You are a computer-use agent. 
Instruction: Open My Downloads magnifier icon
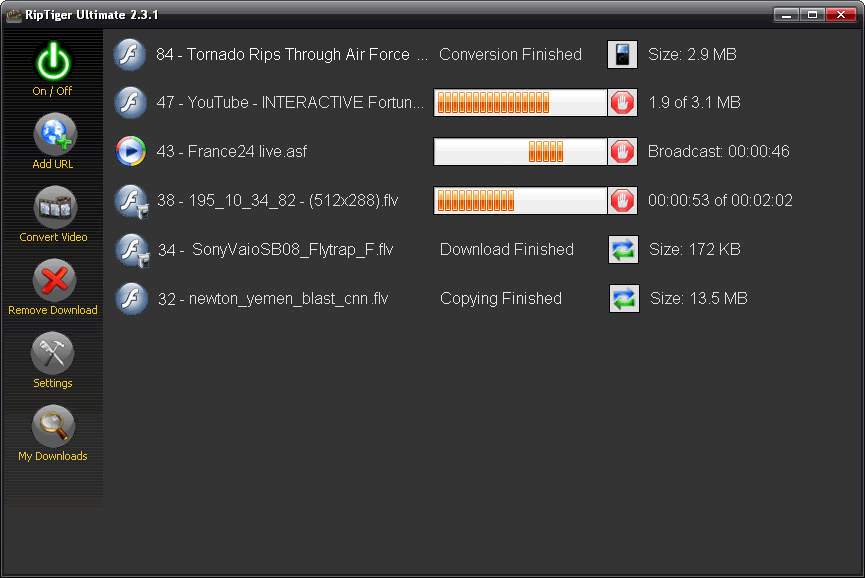coord(53,426)
